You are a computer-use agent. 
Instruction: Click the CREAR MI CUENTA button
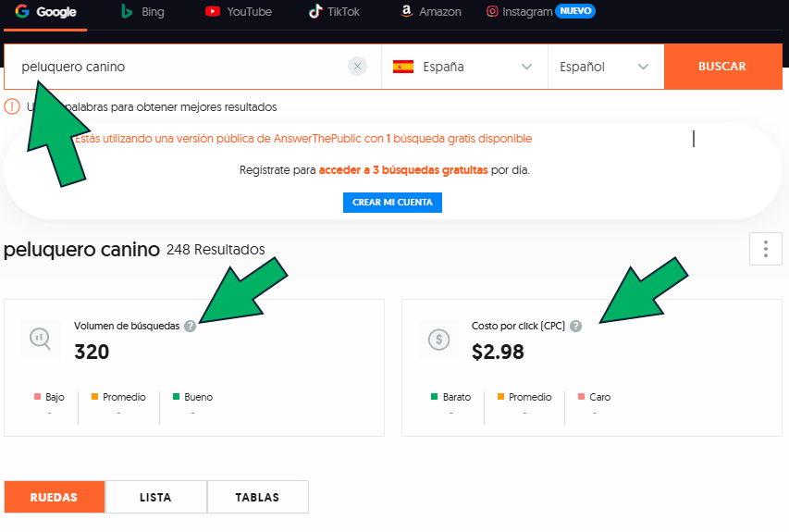click(392, 203)
